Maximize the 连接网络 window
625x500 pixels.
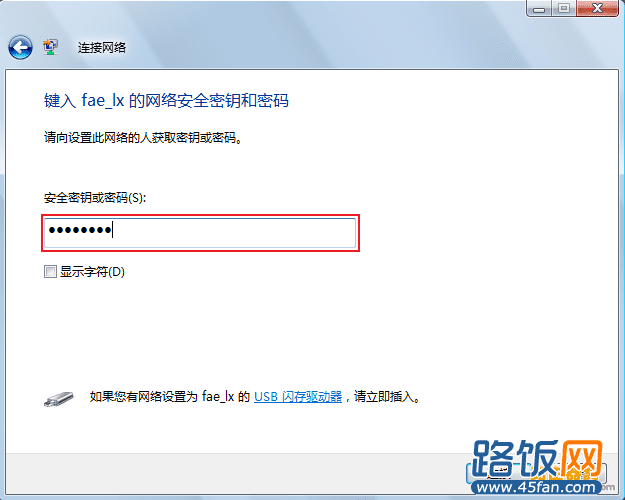(x=564, y=8)
